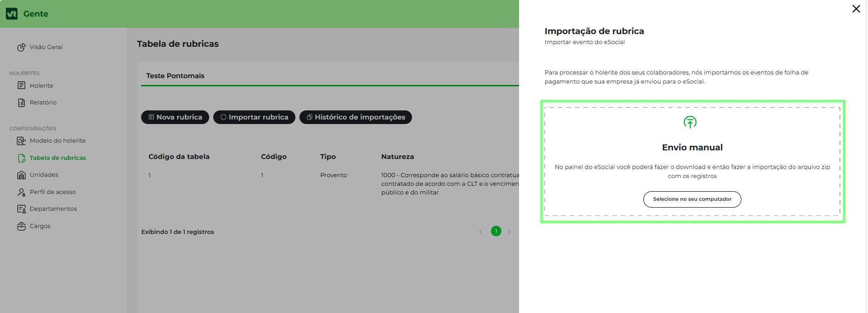This screenshot has height=313, width=868.
Task: Click the Holerite document icon
Action: click(21, 85)
